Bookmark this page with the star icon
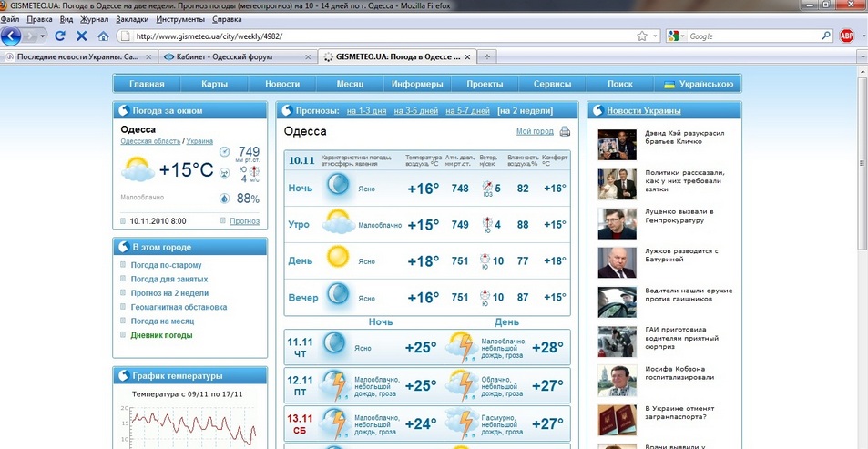Viewport: 868px width, 449px height. 642,36
